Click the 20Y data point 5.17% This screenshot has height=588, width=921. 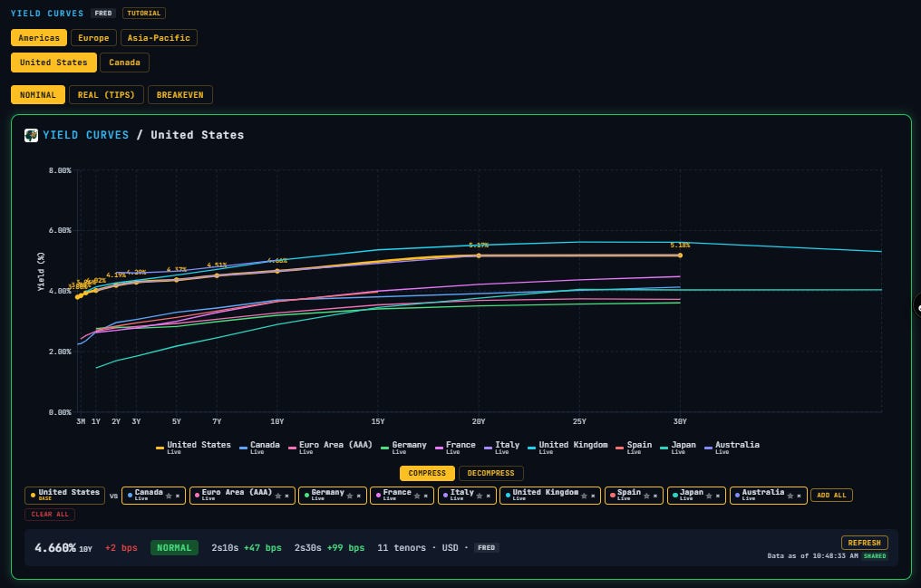[x=479, y=255]
